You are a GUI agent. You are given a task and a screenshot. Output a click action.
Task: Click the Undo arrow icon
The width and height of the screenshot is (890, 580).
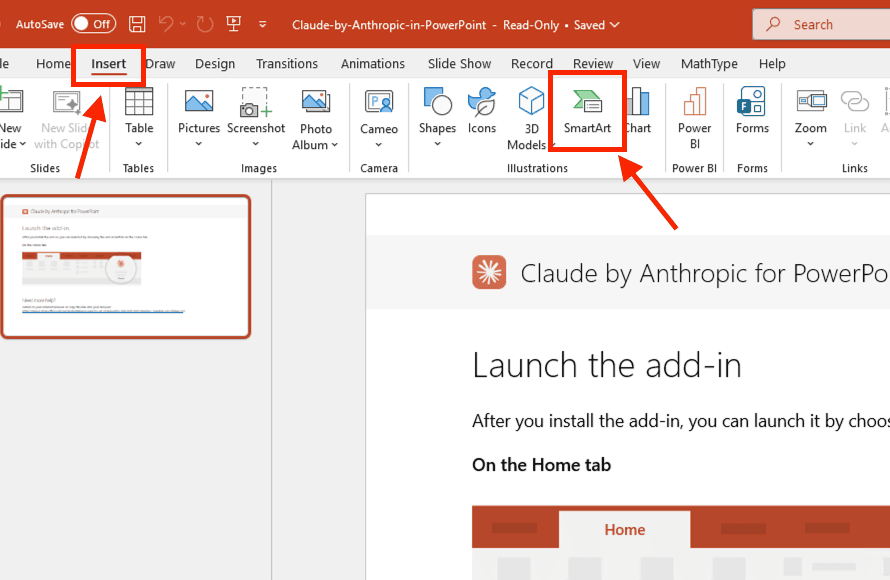click(x=166, y=24)
